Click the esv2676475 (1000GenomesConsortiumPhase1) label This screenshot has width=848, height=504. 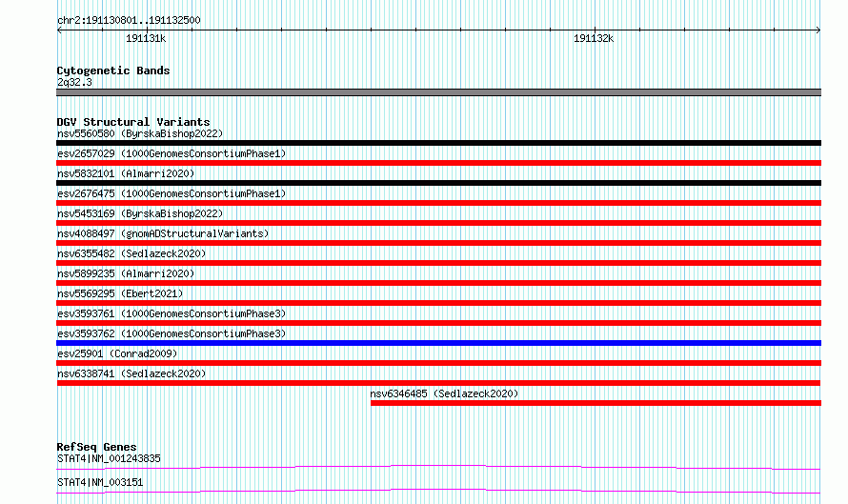tap(172, 193)
